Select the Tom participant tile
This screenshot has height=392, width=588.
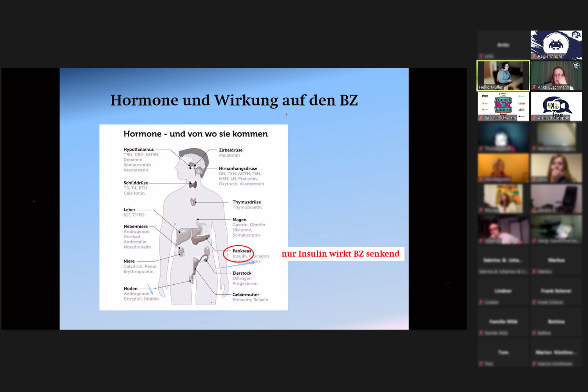click(503, 353)
